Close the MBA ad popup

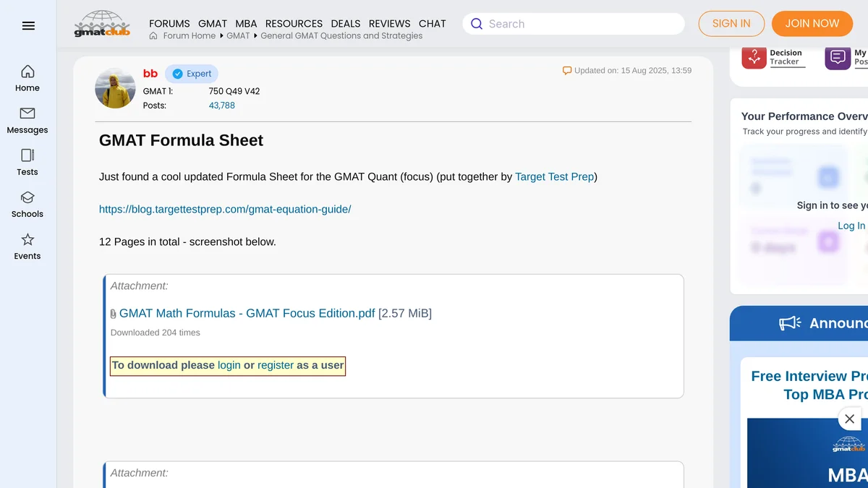click(850, 419)
